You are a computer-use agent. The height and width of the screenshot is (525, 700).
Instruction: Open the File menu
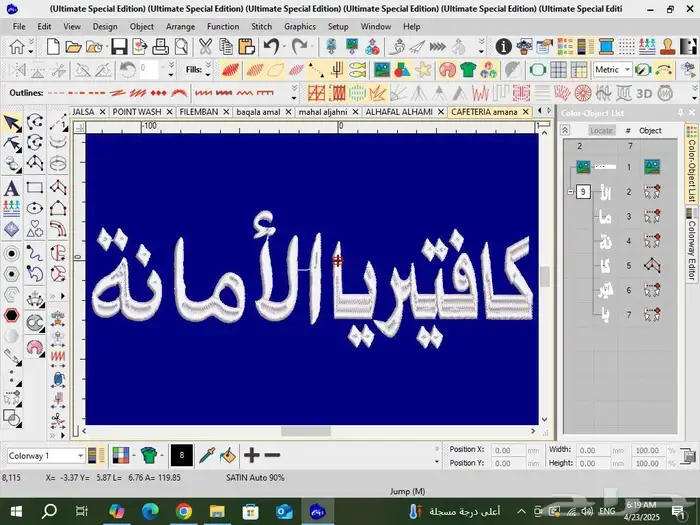(19, 26)
